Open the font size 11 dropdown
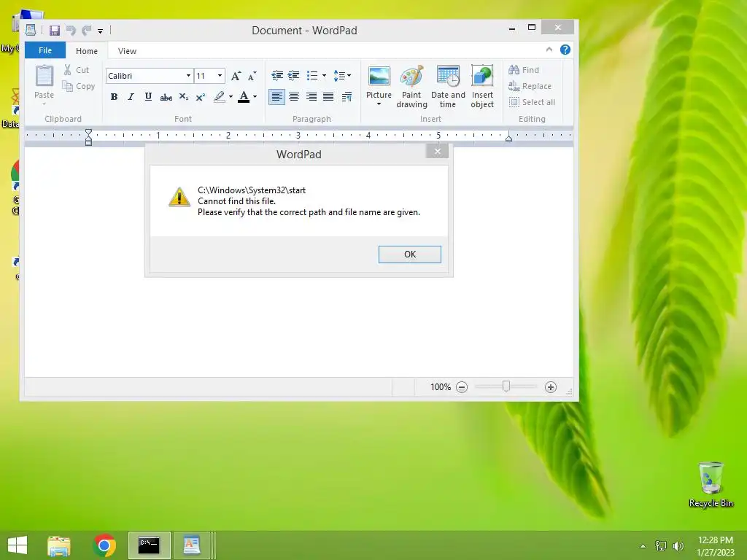The height and width of the screenshot is (560, 747). (220, 76)
